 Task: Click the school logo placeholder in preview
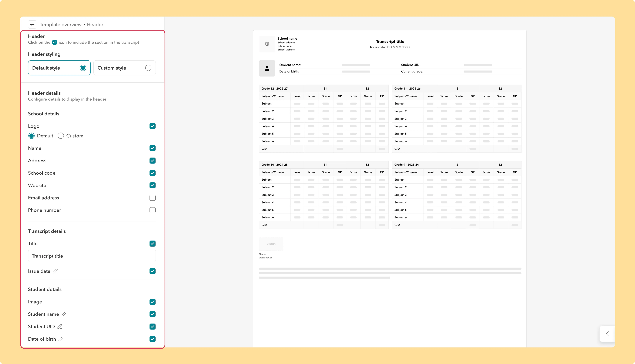pyautogui.click(x=267, y=44)
